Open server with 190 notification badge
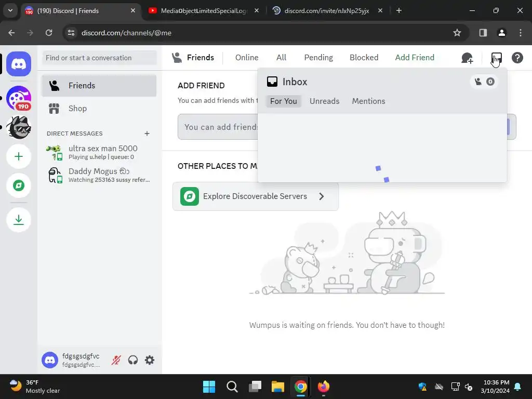The image size is (532, 399). click(x=19, y=98)
